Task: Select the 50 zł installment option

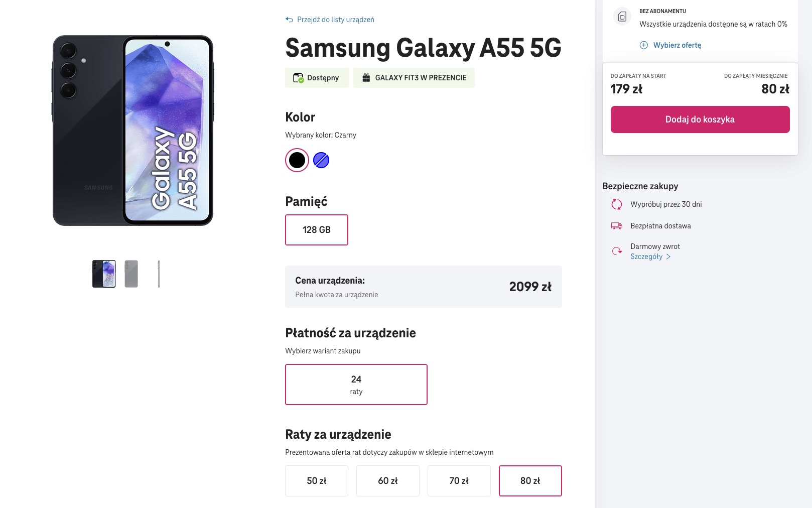Action: tap(317, 481)
